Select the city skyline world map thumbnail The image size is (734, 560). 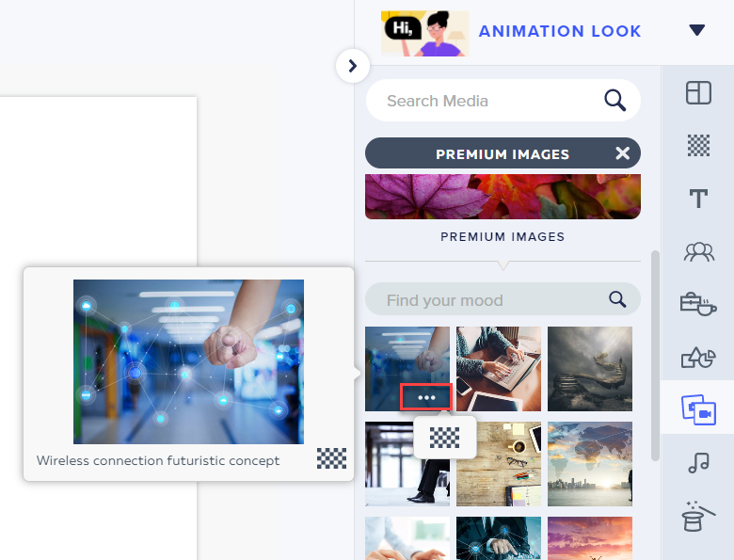click(590, 464)
